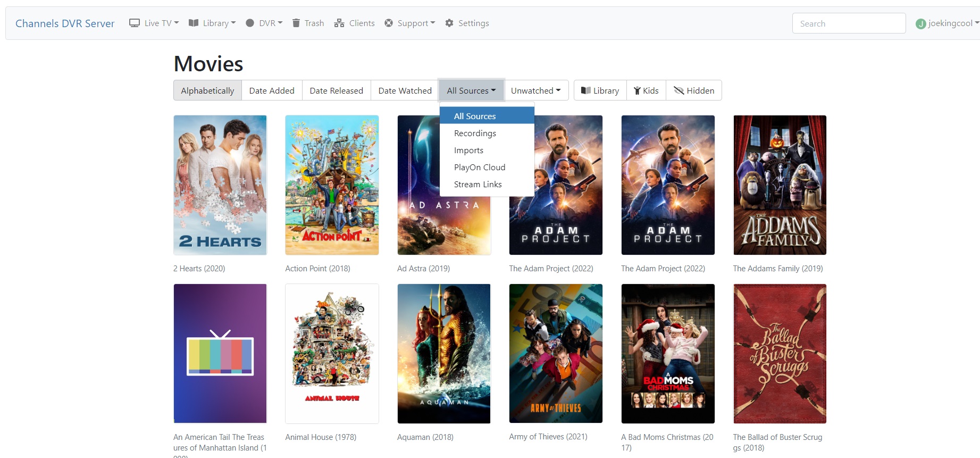Click the joekingcool user avatar icon
The height and width of the screenshot is (458, 980).
[920, 24]
